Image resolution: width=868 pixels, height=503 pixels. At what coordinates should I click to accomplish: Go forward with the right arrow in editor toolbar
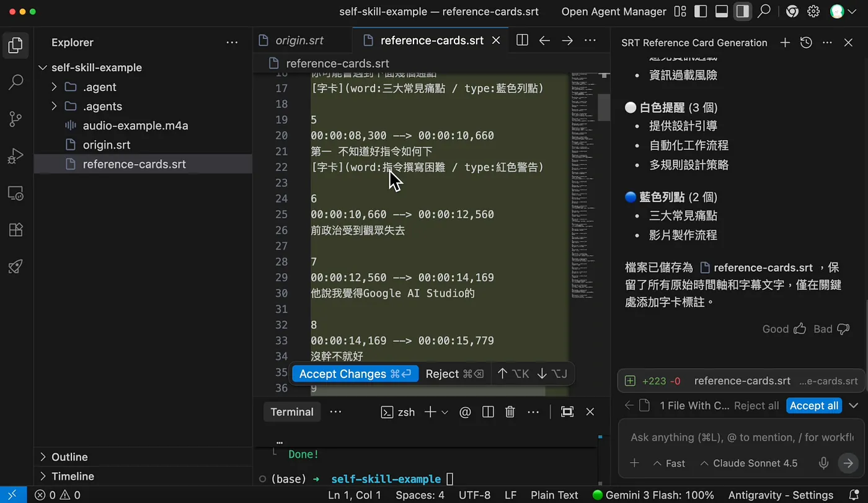coord(567,40)
